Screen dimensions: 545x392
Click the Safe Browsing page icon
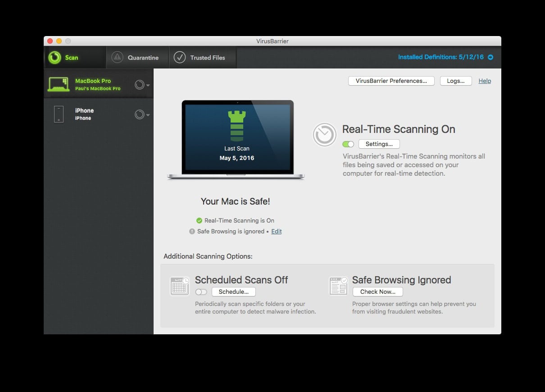(338, 286)
